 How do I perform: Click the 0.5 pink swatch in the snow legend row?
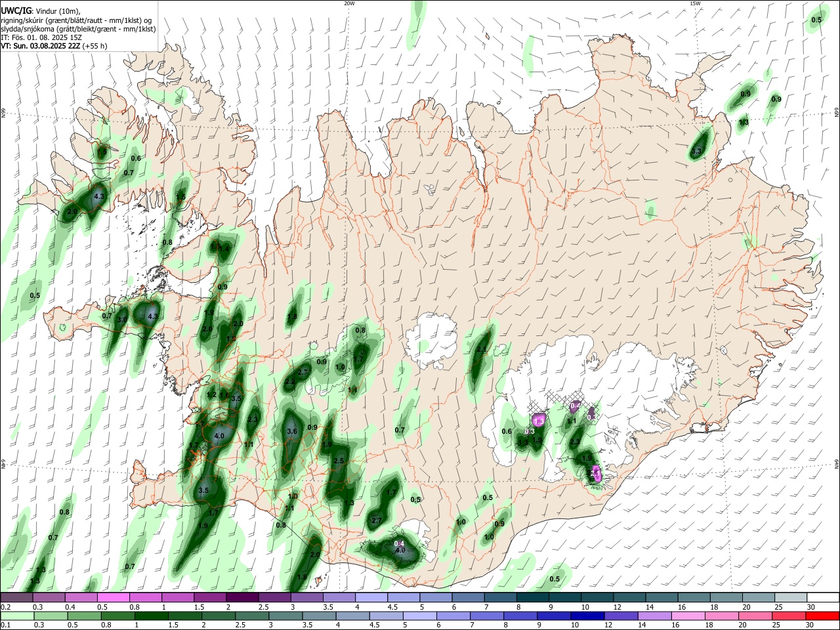(x=114, y=598)
